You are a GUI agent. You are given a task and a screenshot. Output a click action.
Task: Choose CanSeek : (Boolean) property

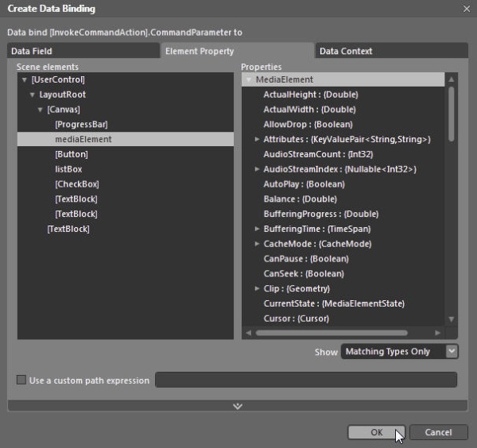coord(304,273)
